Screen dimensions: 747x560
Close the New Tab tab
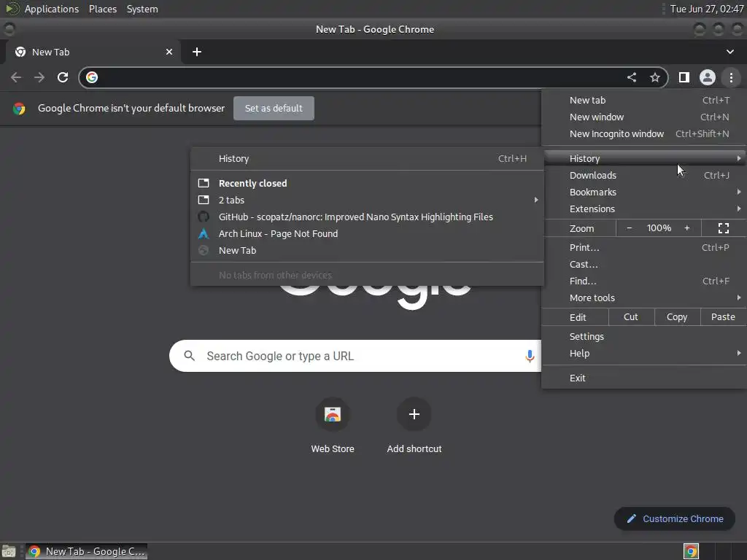[169, 52]
